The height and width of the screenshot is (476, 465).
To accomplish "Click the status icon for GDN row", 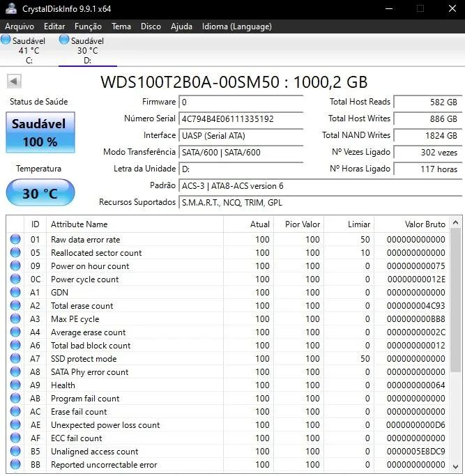I will (15, 292).
